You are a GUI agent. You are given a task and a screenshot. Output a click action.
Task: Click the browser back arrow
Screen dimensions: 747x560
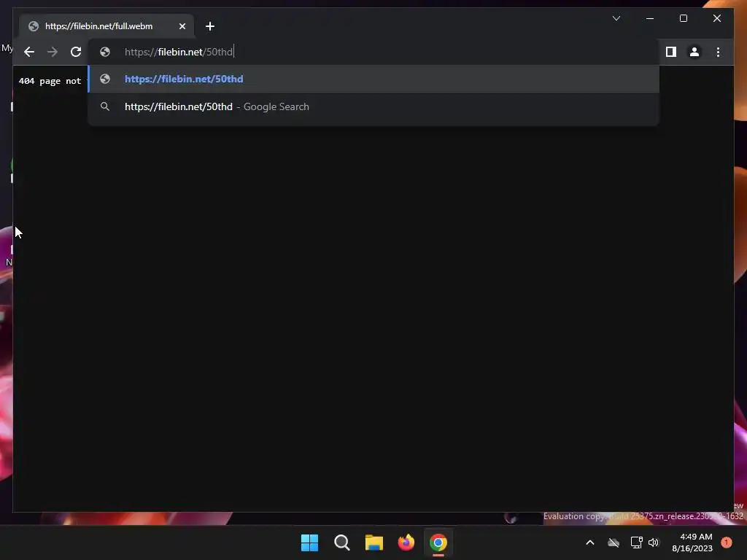click(x=29, y=52)
